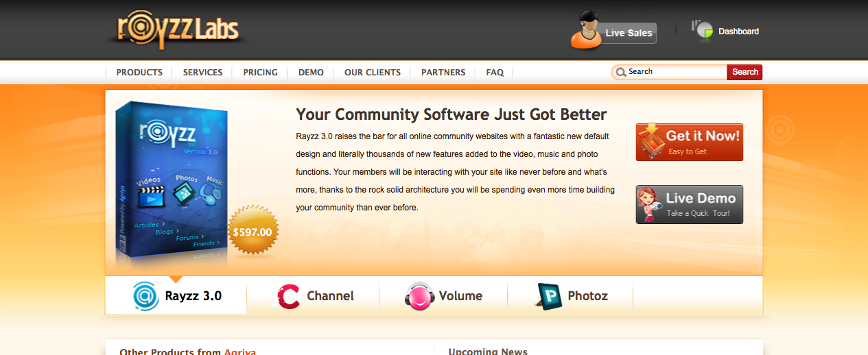Go to the Pricing page

[x=260, y=72]
